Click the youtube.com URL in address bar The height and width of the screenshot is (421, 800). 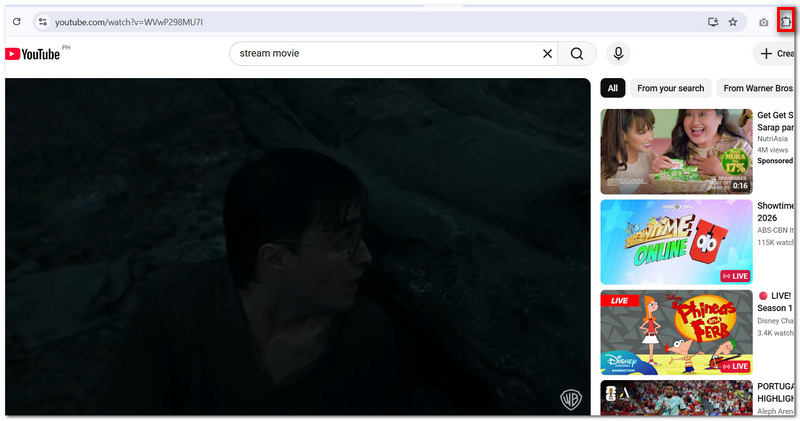129,22
